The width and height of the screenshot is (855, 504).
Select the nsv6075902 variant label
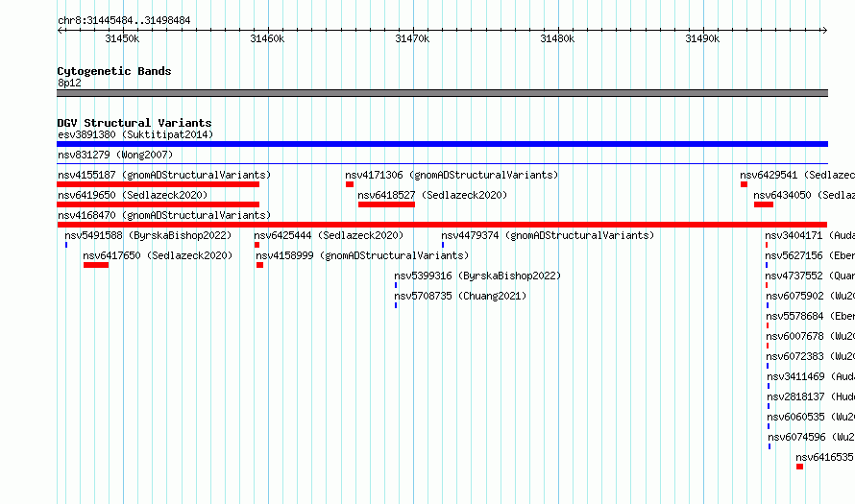pos(810,296)
